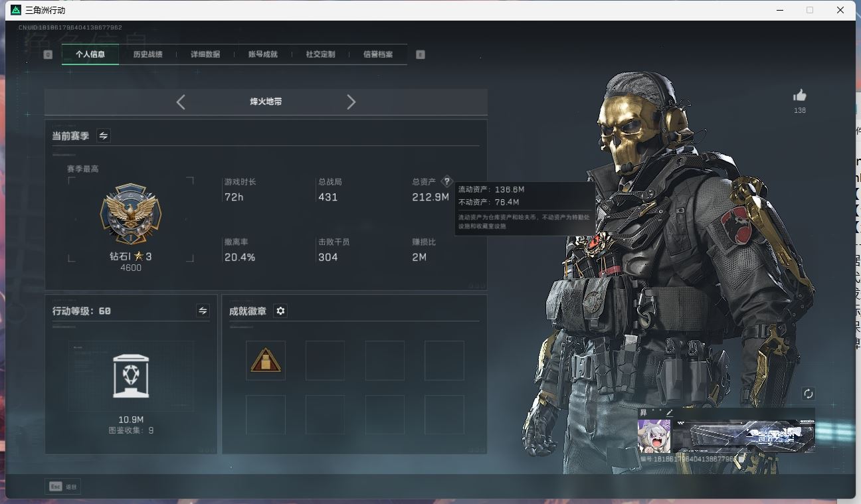Switch to next mode with right arrow
This screenshot has width=861, height=504.
point(351,102)
